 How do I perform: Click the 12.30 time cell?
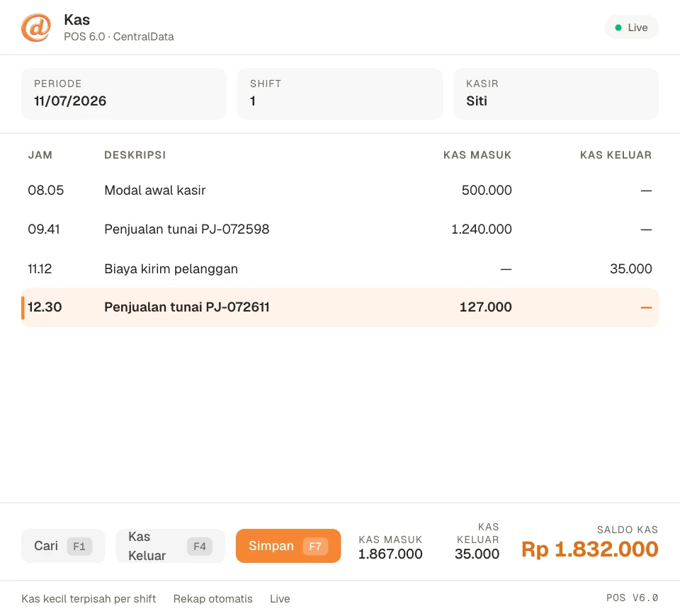(45, 307)
